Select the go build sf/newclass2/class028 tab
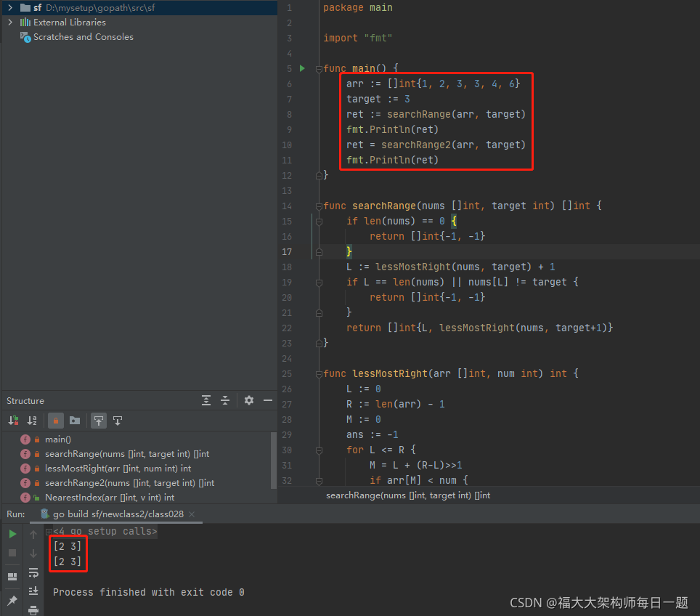 pos(118,514)
